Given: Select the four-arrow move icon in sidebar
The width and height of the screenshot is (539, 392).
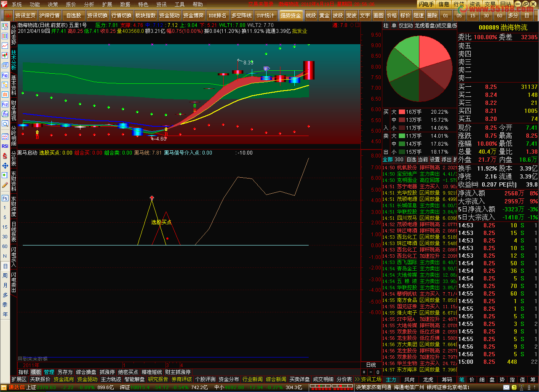Looking at the screenshot, I should coord(5,165).
